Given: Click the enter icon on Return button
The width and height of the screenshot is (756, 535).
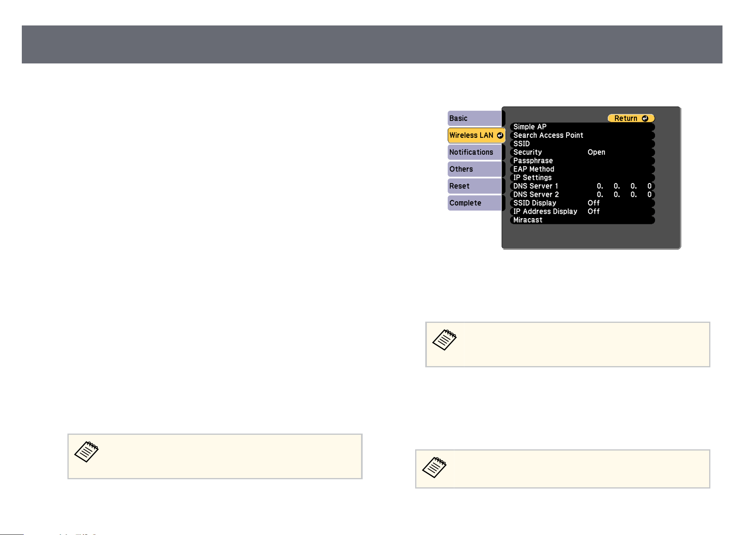Looking at the screenshot, I should click(645, 118).
